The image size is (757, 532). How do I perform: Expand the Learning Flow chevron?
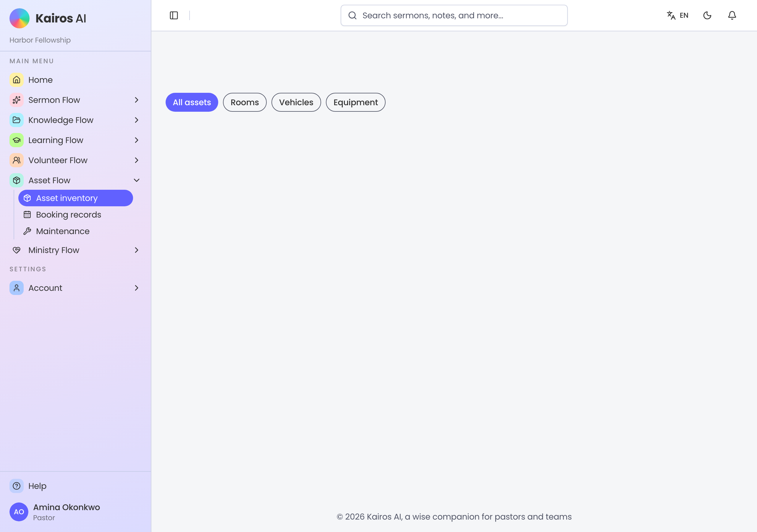coord(137,140)
